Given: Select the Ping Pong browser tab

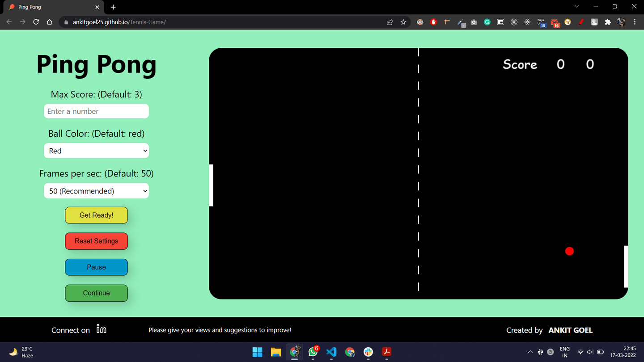Looking at the screenshot, I should [x=53, y=7].
